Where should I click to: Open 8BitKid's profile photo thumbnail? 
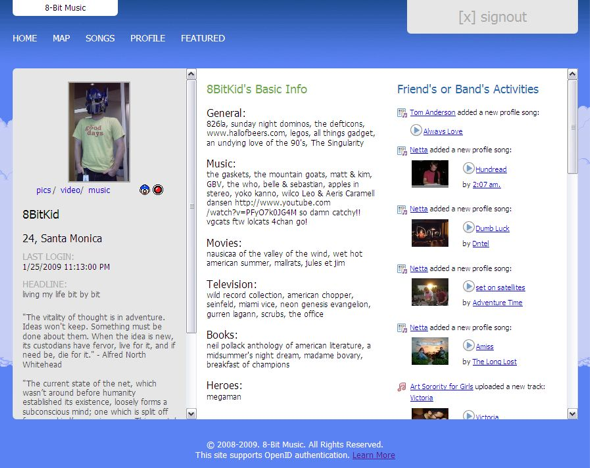point(99,132)
